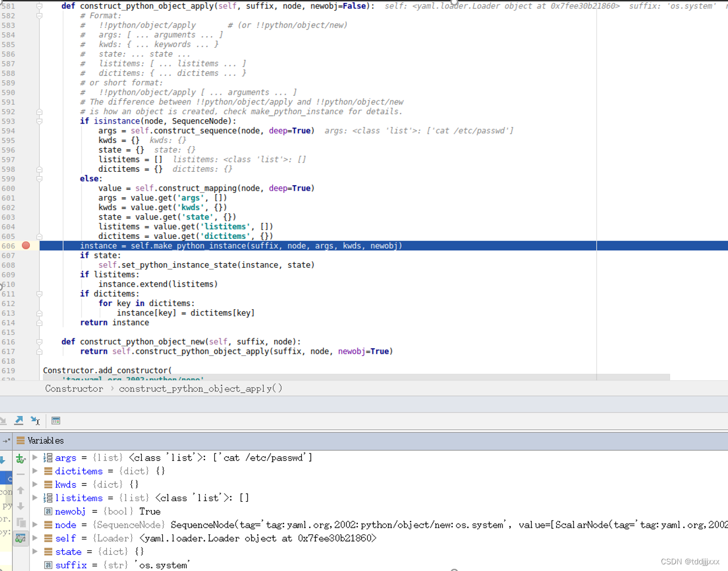Click the Constructor breadcrumb

pyautogui.click(x=74, y=389)
